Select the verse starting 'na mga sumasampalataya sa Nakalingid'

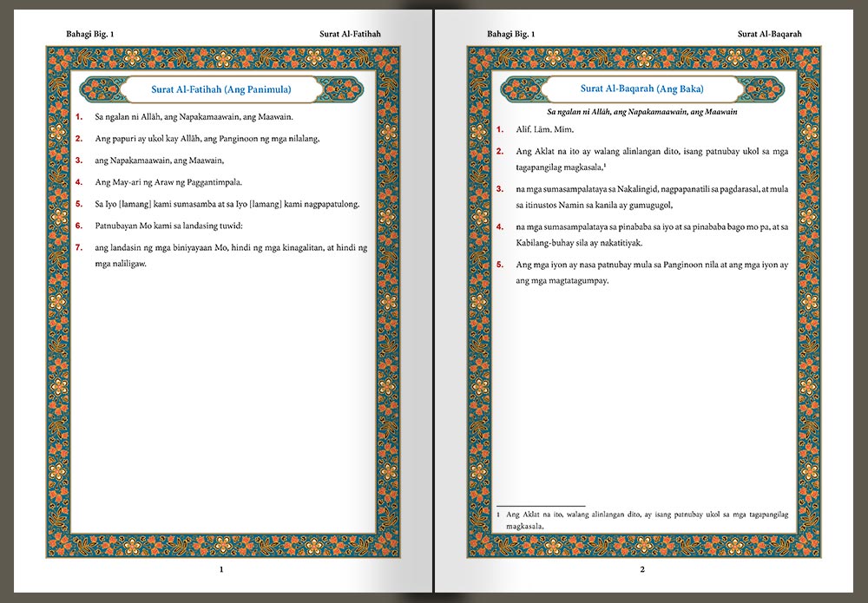(x=652, y=197)
